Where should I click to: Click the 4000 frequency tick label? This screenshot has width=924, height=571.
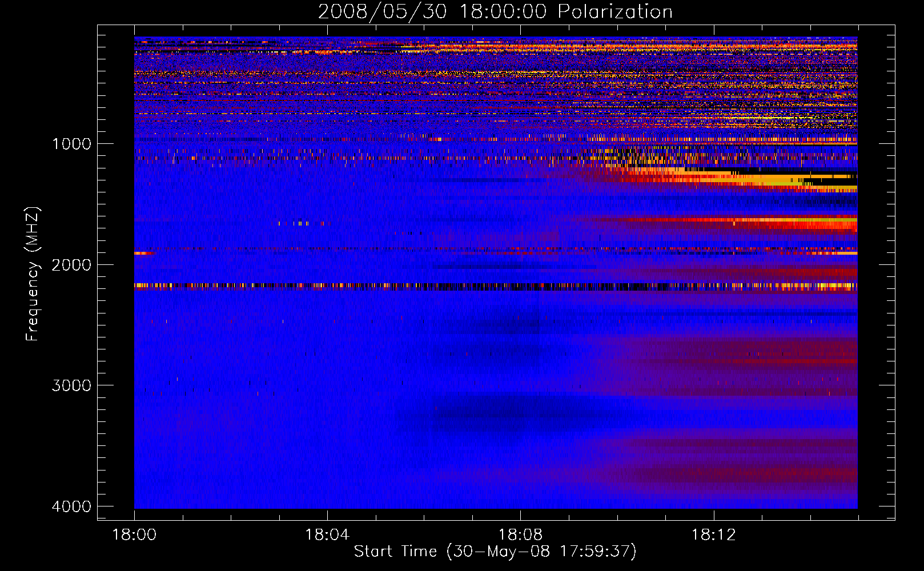click(x=71, y=506)
